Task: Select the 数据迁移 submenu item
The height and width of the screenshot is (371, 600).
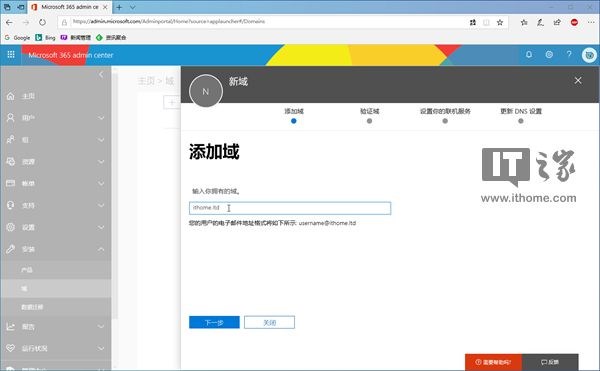Action: [x=32, y=307]
